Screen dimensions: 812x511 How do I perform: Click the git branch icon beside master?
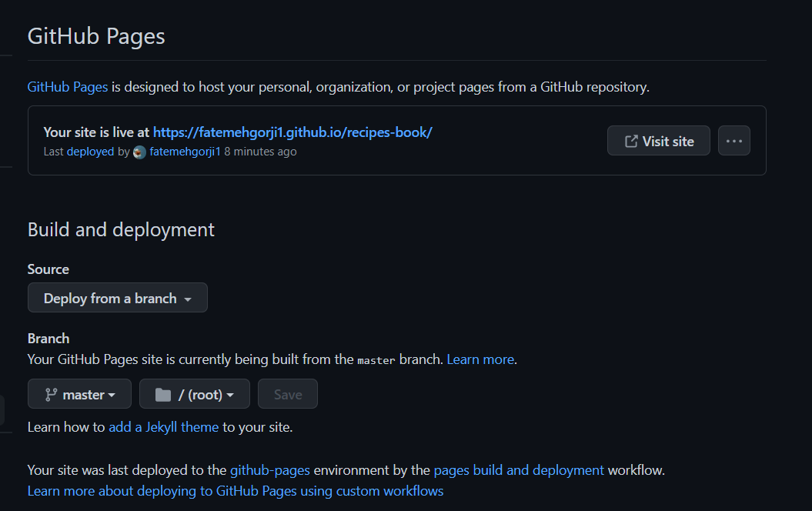pyautogui.click(x=51, y=394)
